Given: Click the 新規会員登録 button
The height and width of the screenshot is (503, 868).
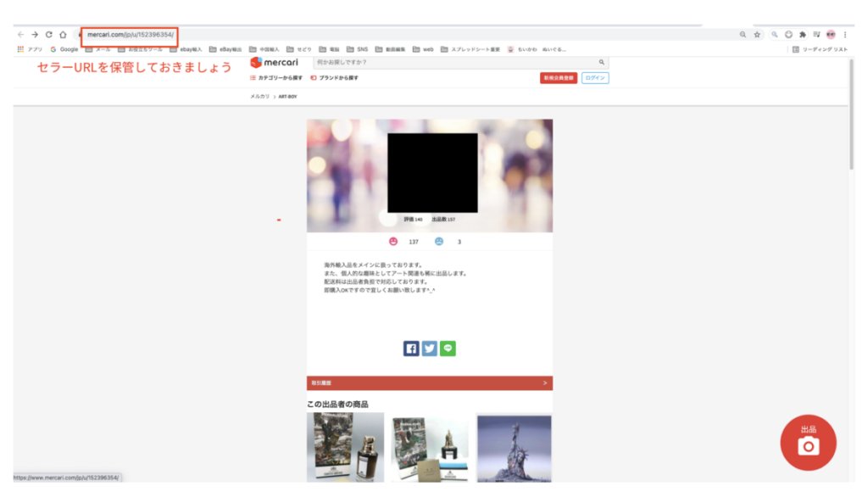Looking at the screenshot, I should click(559, 78).
